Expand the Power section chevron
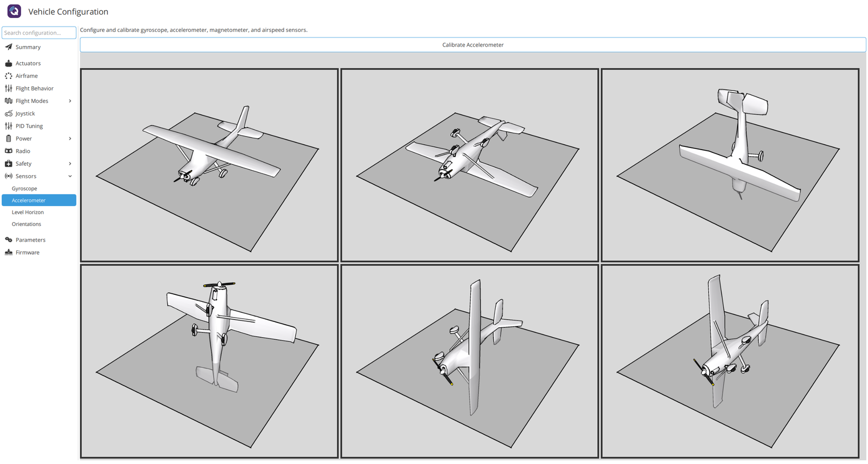 [70, 139]
